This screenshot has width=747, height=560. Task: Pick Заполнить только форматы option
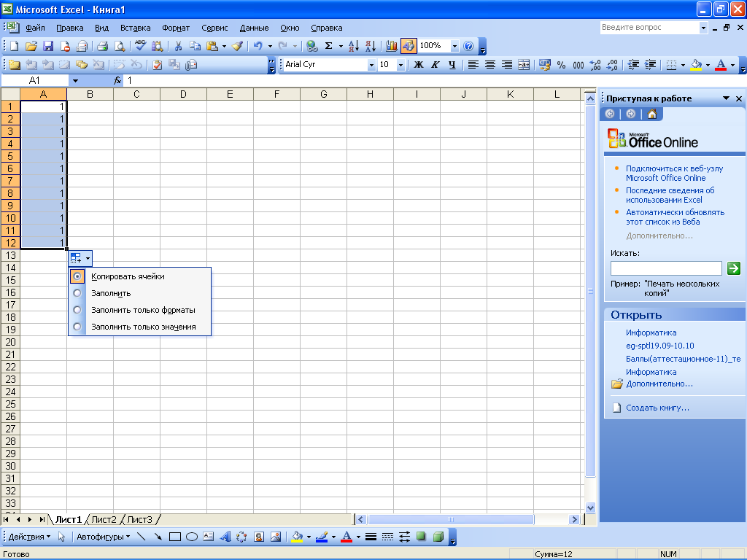(x=77, y=310)
